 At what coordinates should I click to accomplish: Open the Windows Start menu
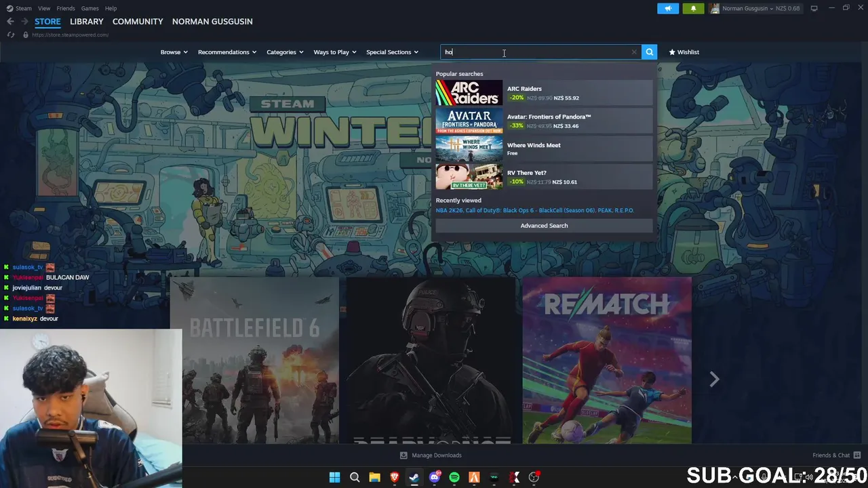pos(334,477)
